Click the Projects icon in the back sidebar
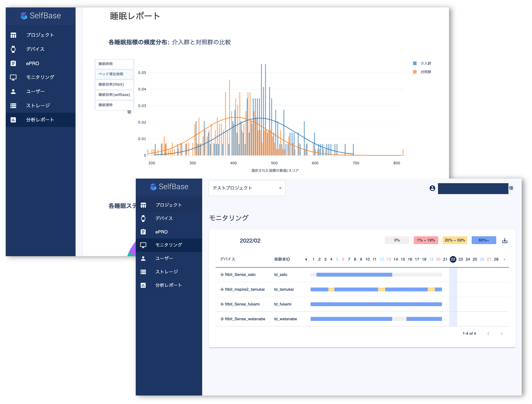Viewport: 532px width, 404px height. [x=13, y=35]
